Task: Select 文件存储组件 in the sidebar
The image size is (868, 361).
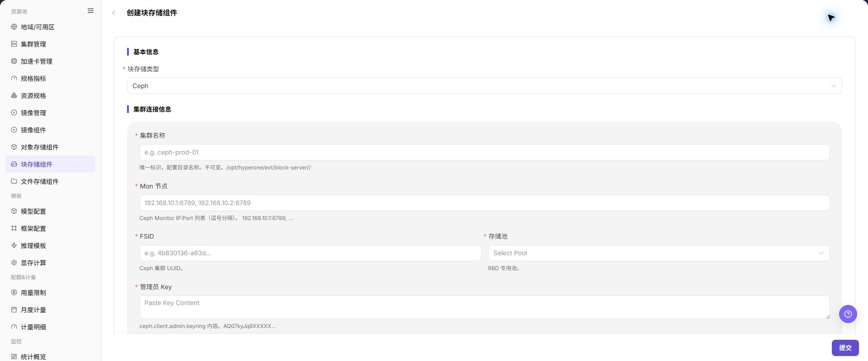Action: point(50,182)
